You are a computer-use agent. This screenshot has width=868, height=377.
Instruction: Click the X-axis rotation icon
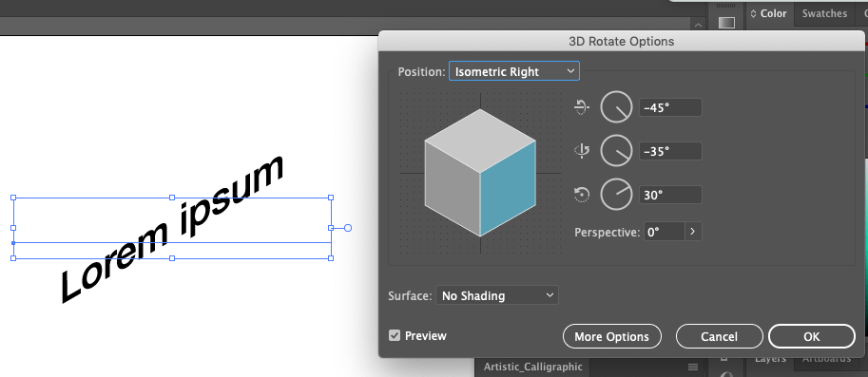click(x=582, y=107)
